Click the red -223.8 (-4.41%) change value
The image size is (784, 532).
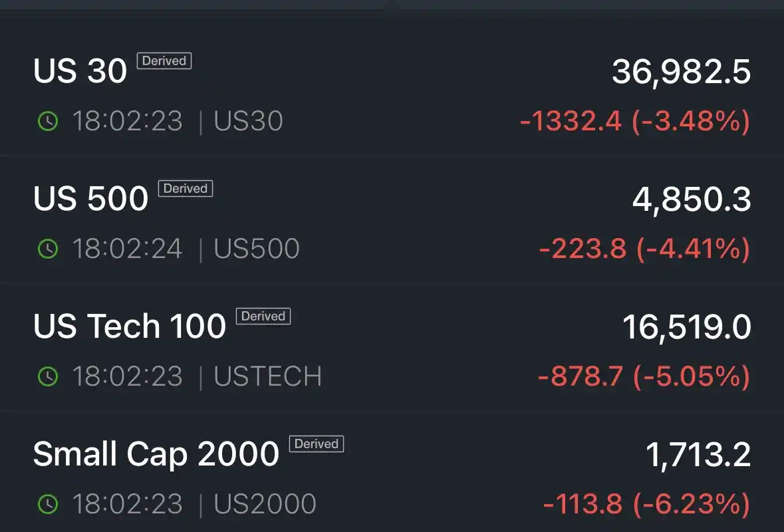[x=644, y=249]
